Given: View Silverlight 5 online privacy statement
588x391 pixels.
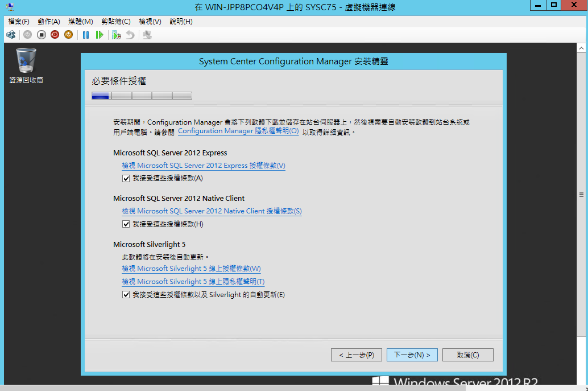Looking at the screenshot, I should click(x=193, y=281).
